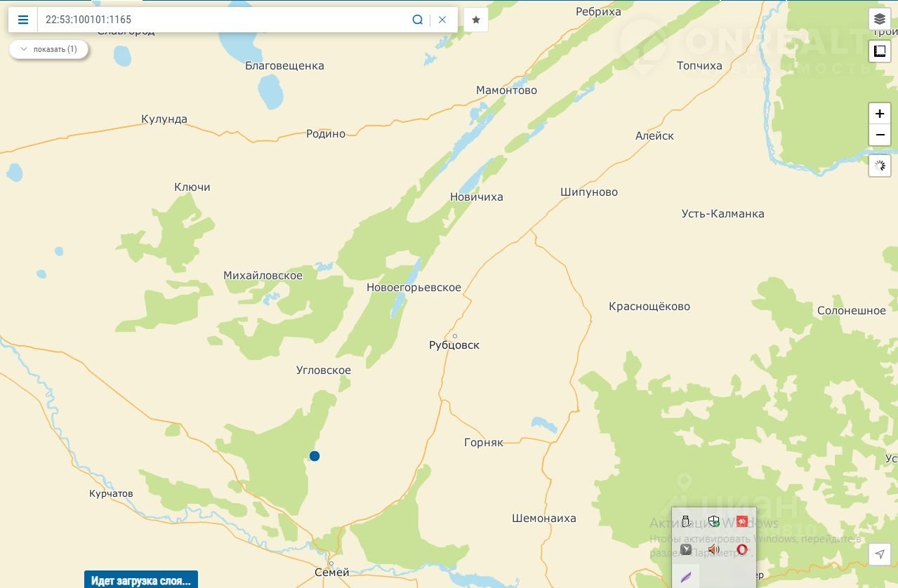Add to favorites with the star icon

pos(476,20)
